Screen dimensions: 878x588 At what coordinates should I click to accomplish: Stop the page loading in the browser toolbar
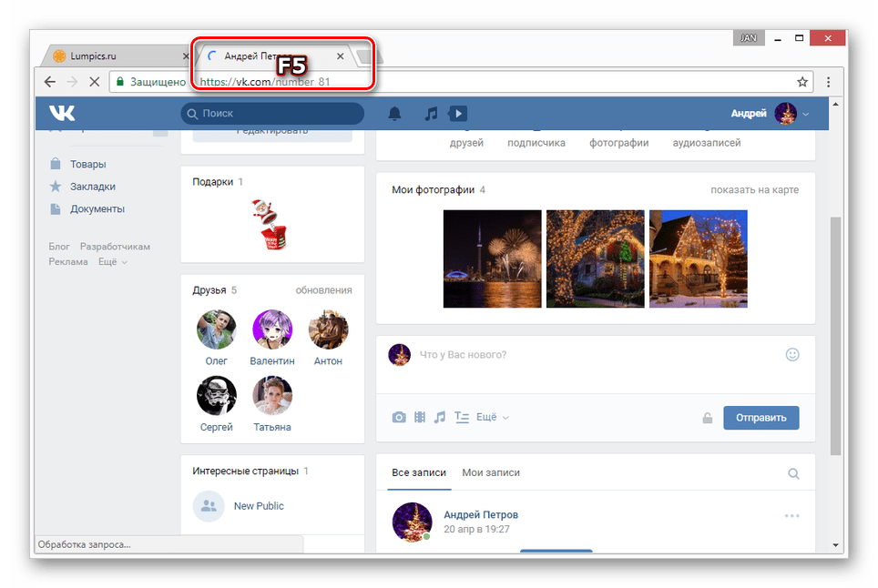[x=94, y=82]
